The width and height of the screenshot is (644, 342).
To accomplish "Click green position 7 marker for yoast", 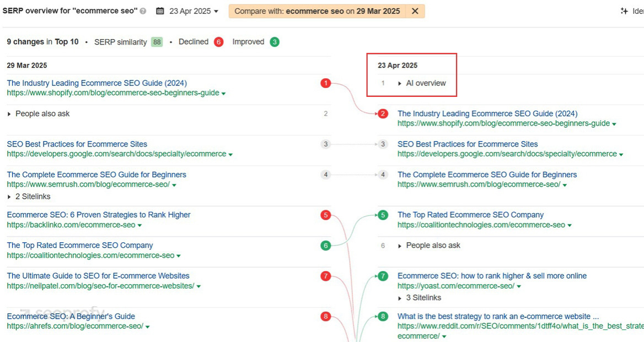I will click(x=383, y=276).
